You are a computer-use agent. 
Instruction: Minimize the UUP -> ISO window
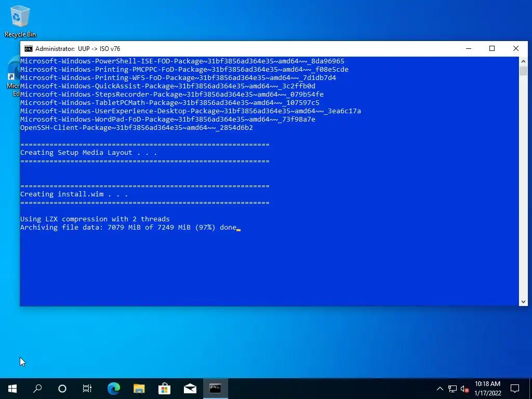469,48
